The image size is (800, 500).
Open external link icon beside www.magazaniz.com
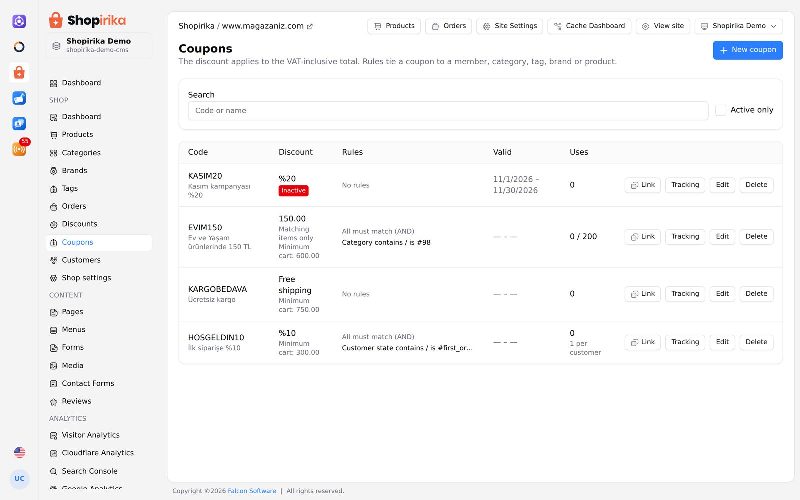(x=310, y=27)
